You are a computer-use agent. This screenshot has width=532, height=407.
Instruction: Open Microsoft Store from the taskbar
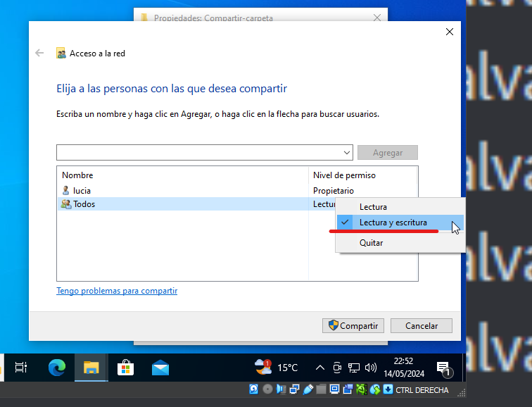click(x=125, y=368)
